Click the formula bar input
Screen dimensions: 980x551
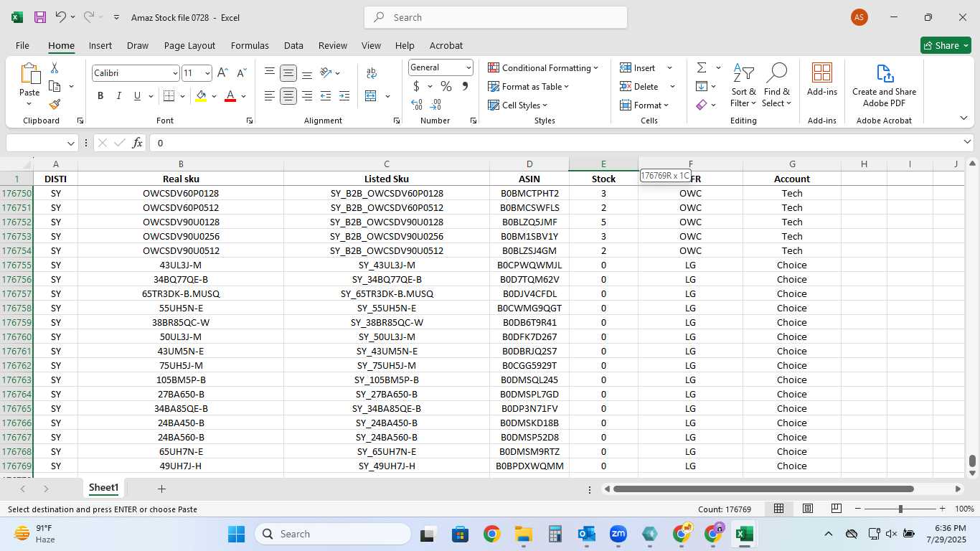[x=556, y=143]
